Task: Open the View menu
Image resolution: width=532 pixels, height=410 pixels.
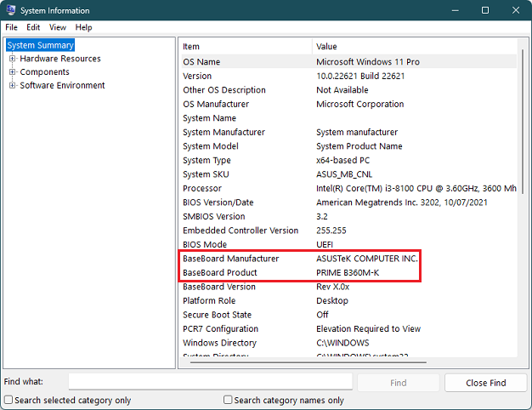Action: click(x=58, y=27)
